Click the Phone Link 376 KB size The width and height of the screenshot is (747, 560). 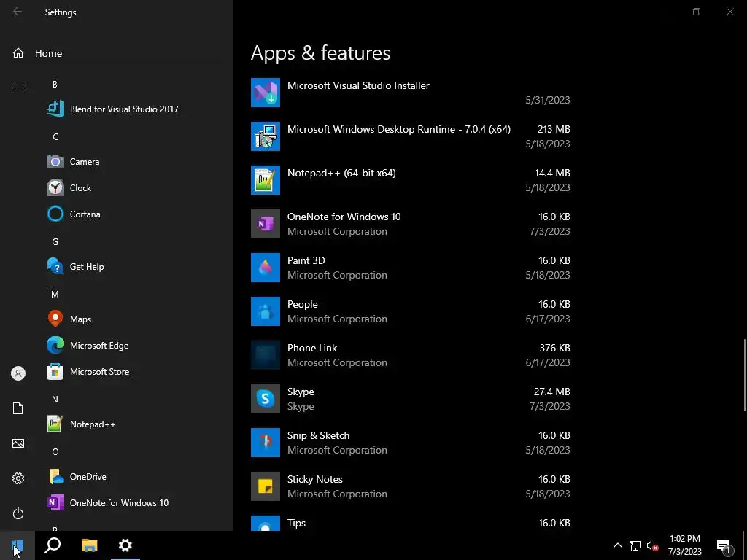555,348
